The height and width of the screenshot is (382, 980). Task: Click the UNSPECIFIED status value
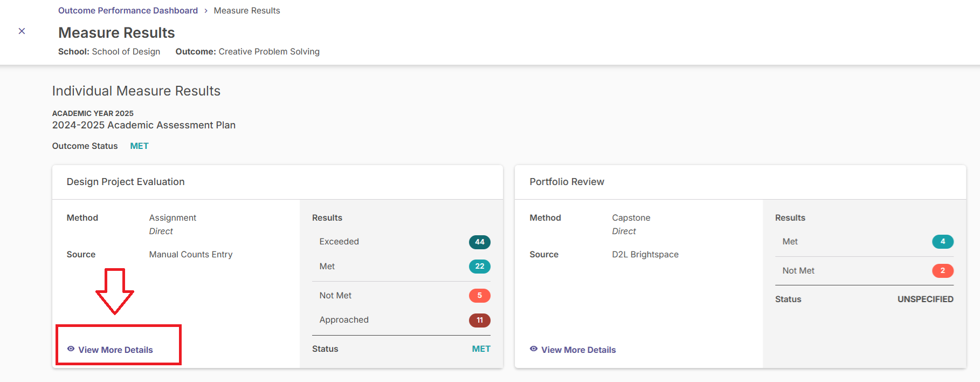pyautogui.click(x=926, y=299)
